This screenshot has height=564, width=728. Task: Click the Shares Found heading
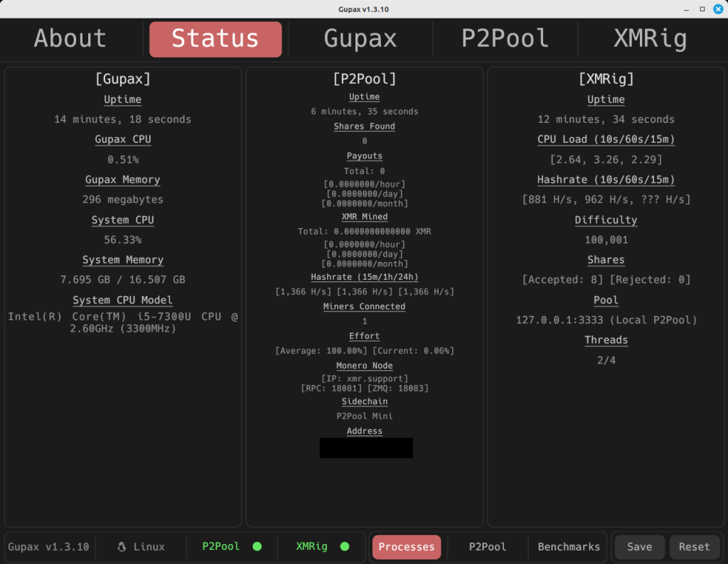click(x=364, y=126)
